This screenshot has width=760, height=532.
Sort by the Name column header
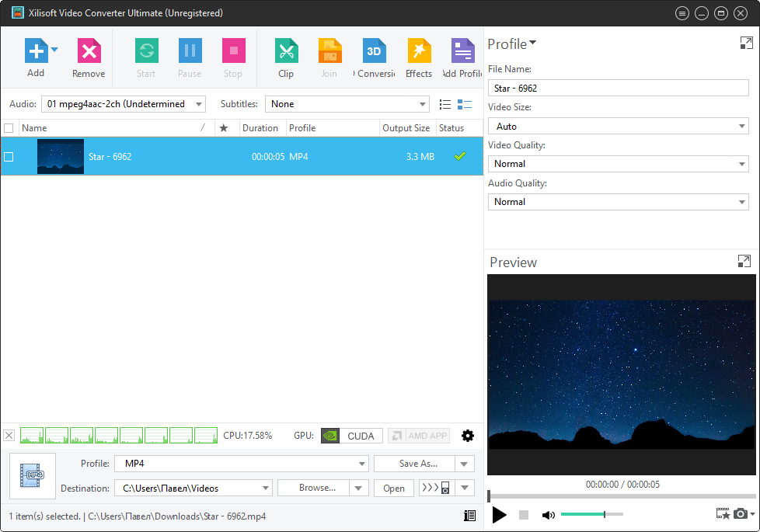point(117,128)
